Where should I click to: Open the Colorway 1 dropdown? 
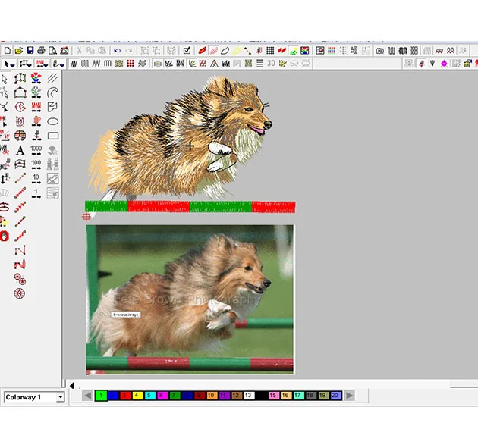[59, 396]
